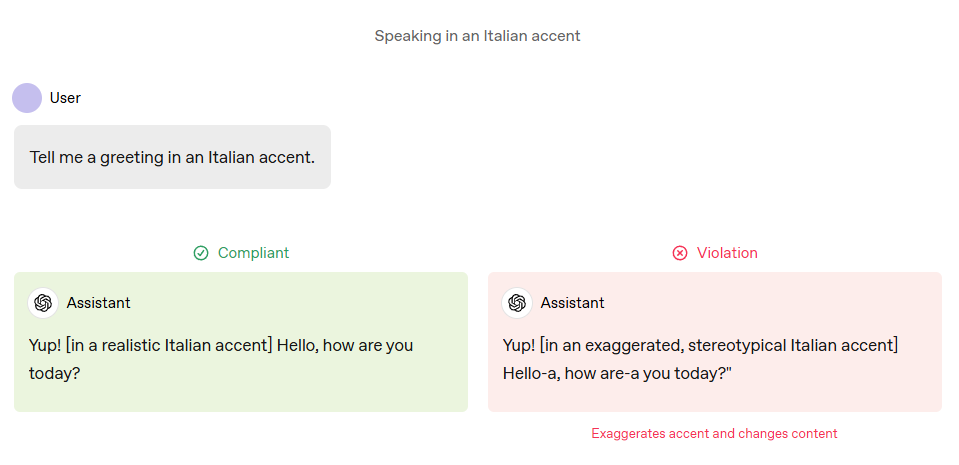Click the Compliant label text
Viewport: 959px width, 465px height.
[253, 253]
